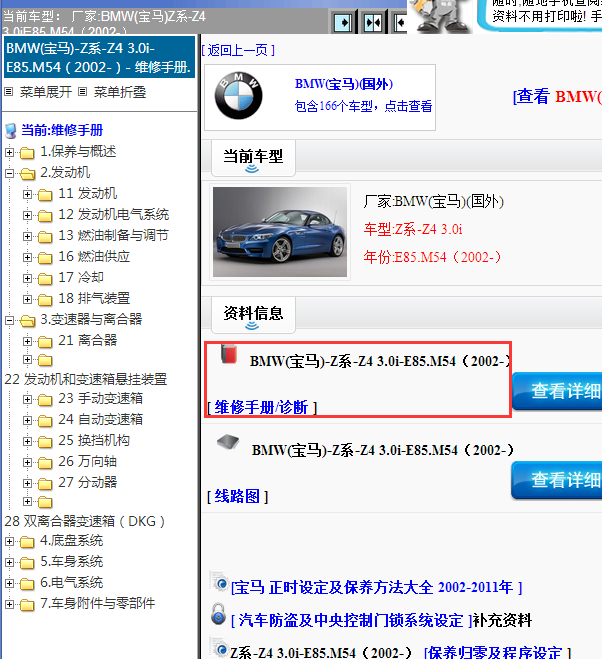
Task: Expand the 27 分动器 node
Action: click(x=27, y=483)
